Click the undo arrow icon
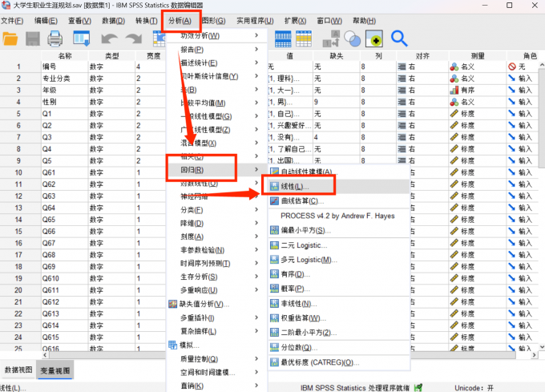The image size is (545, 392). click(x=109, y=38)
